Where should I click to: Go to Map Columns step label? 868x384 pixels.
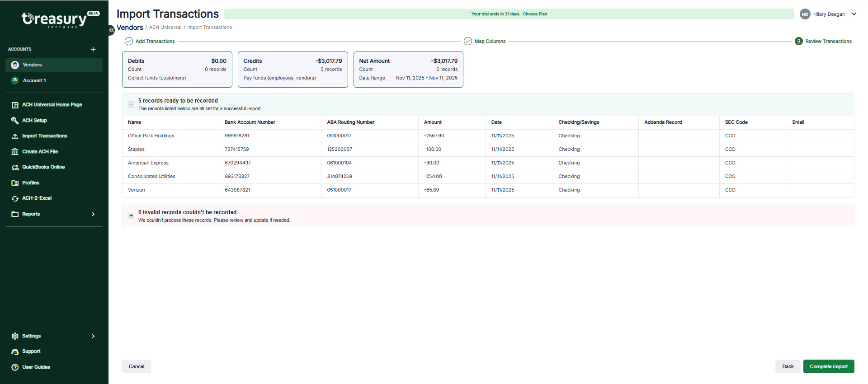pos(490,41)
